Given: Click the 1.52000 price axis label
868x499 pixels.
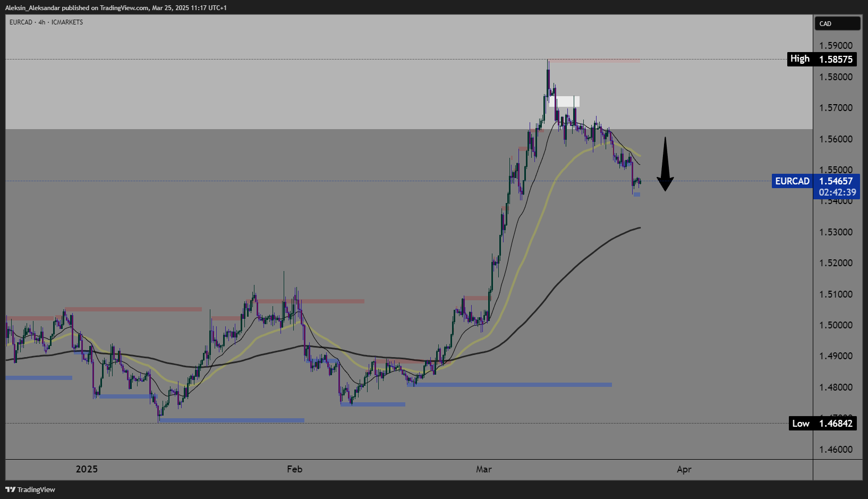Looking at the screenshot, I should tap(836, 263).
